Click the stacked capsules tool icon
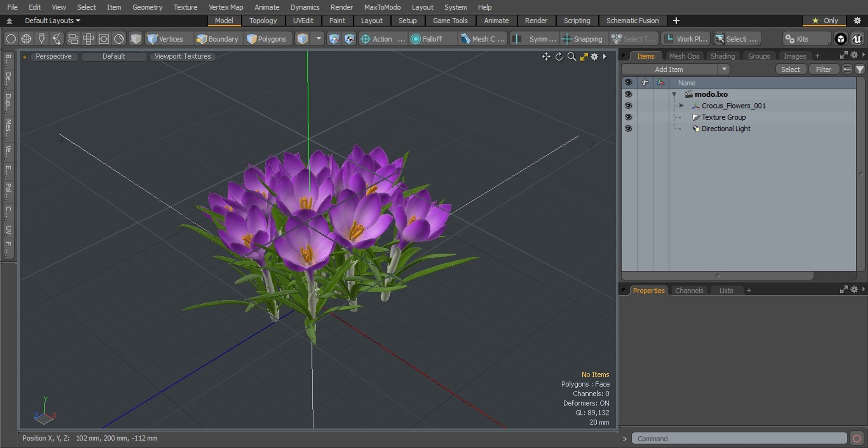 [x=73, y=39]
